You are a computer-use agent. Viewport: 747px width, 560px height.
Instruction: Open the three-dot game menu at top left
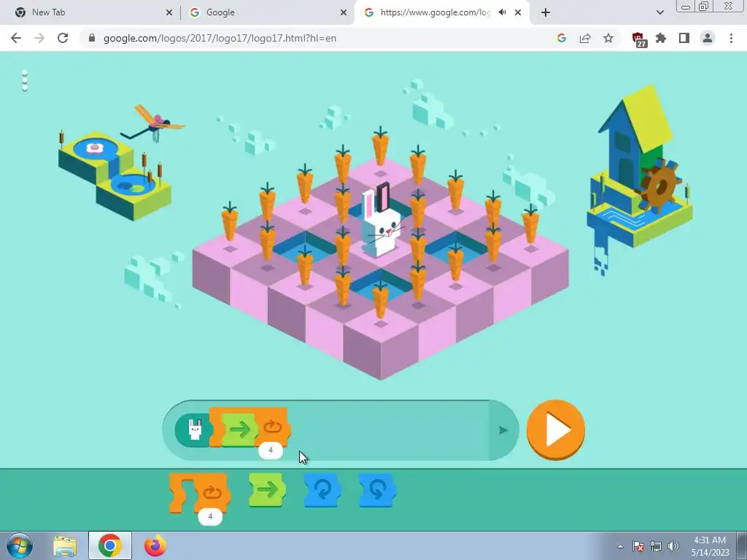click(x=25, y=80)
